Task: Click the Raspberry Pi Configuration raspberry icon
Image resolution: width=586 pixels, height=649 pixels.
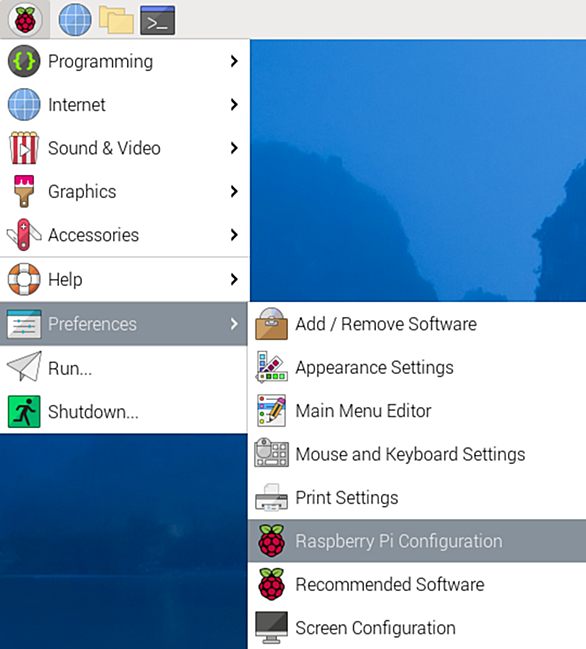Action: pyautogui.click(x=271, y=541)
